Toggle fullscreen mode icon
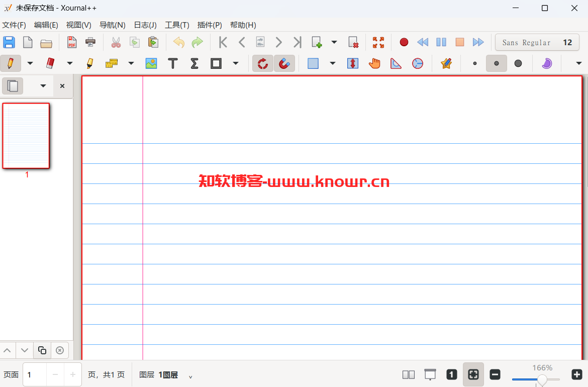 tap(378, 42)
